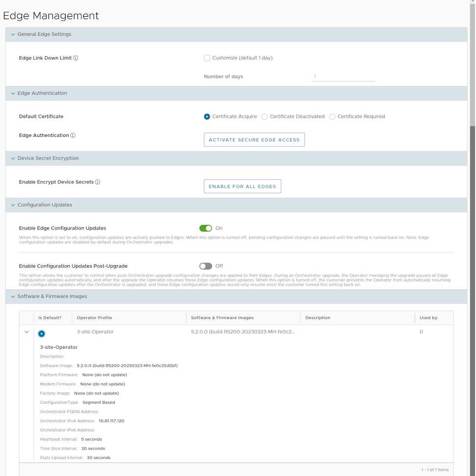Collapse Device Secret Encryption section
Viewport: 476px width, 476px height.
[x=13, y=158]
